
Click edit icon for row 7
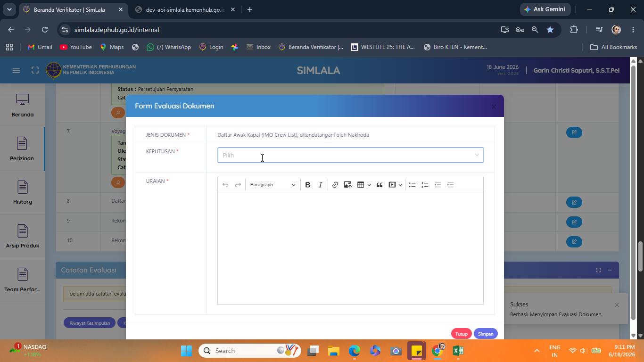pos(574,132)
